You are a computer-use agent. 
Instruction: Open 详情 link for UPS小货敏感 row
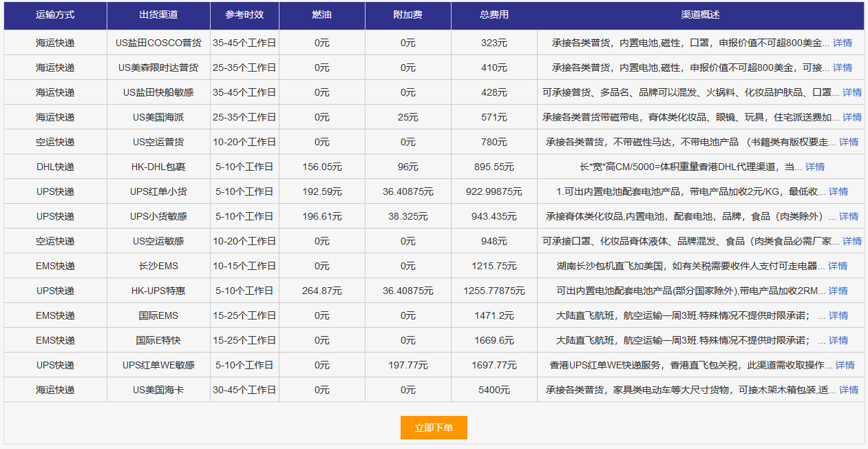(x=849, y=216)
